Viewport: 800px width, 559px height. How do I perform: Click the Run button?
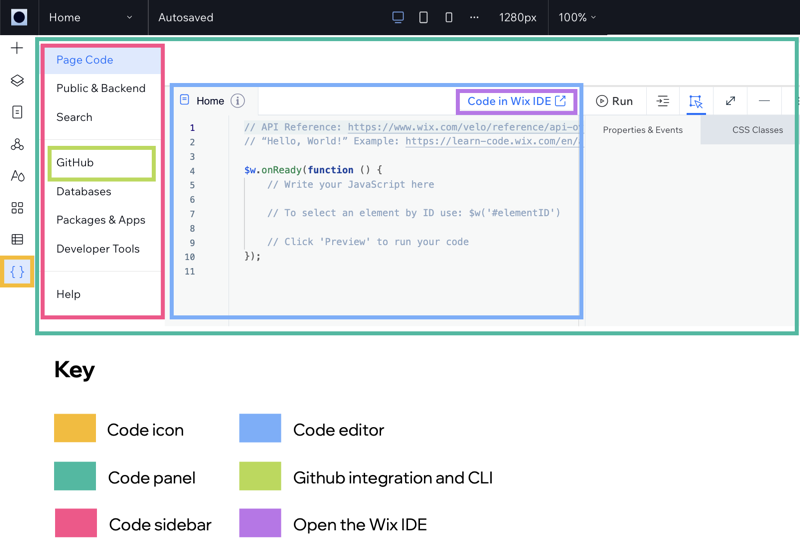(x=614, y=101)
